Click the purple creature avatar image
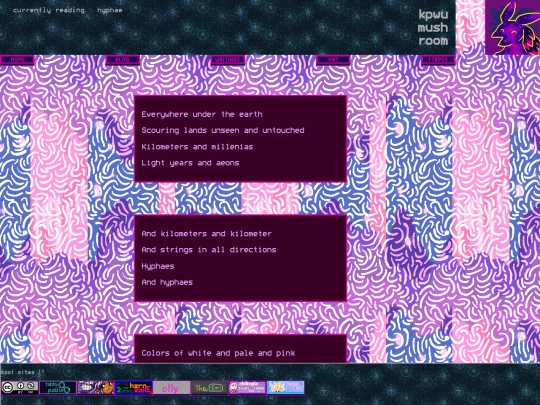 point(512,27)
